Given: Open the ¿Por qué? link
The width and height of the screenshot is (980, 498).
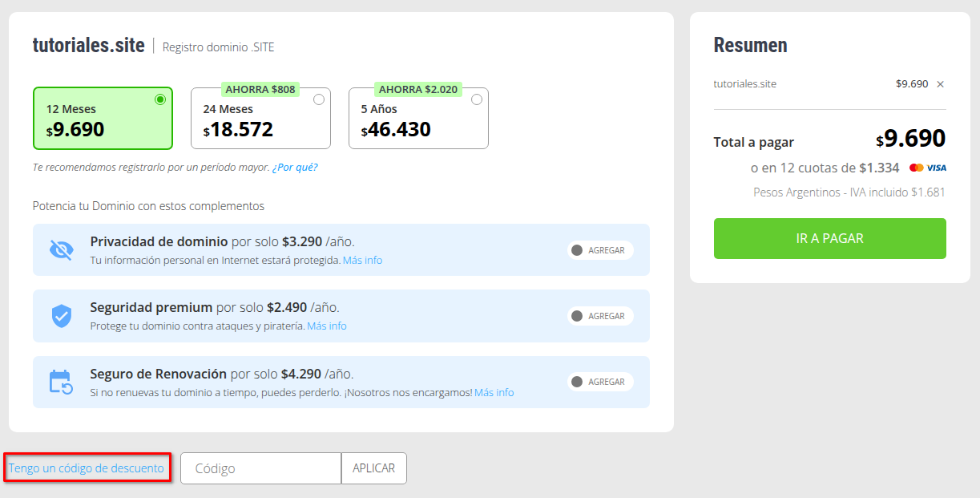Looking at the screenshot, I should click(x=295, y=168).
